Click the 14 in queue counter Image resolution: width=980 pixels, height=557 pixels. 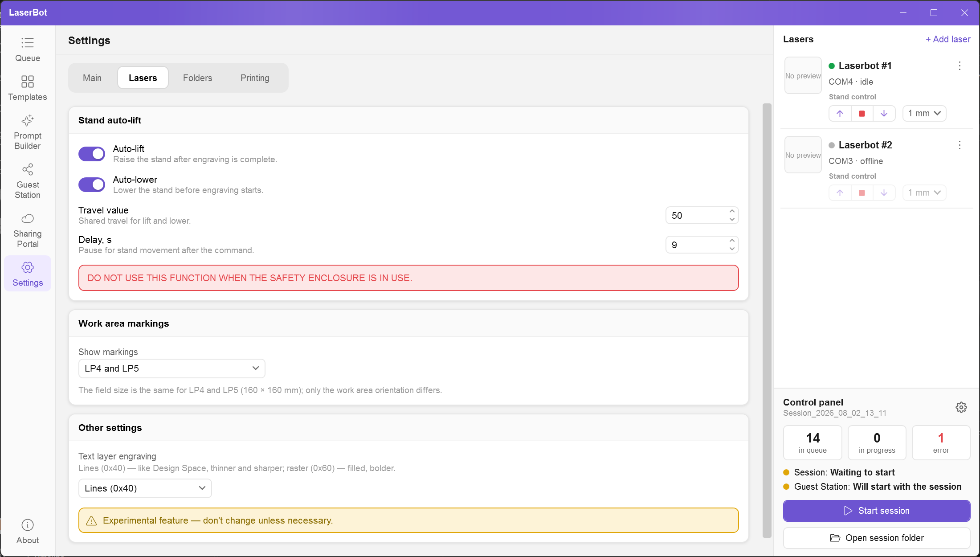click(x=813, y=443)
